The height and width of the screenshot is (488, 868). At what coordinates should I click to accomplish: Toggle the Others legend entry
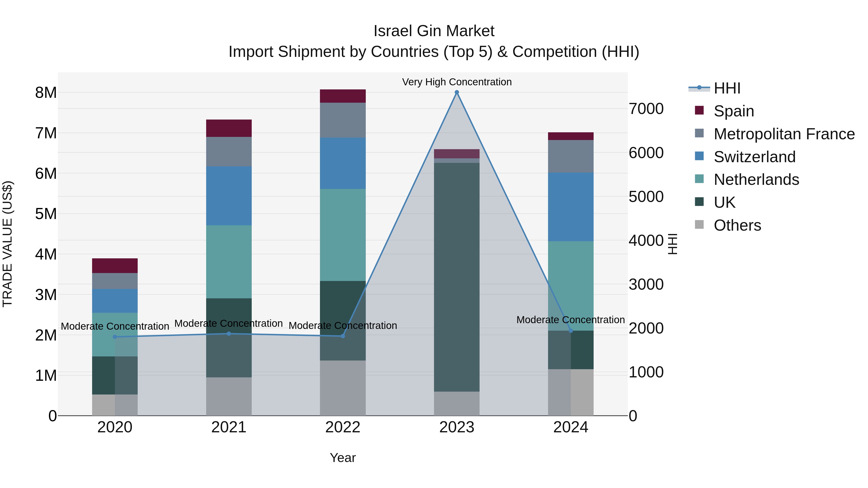coord(728,225)
